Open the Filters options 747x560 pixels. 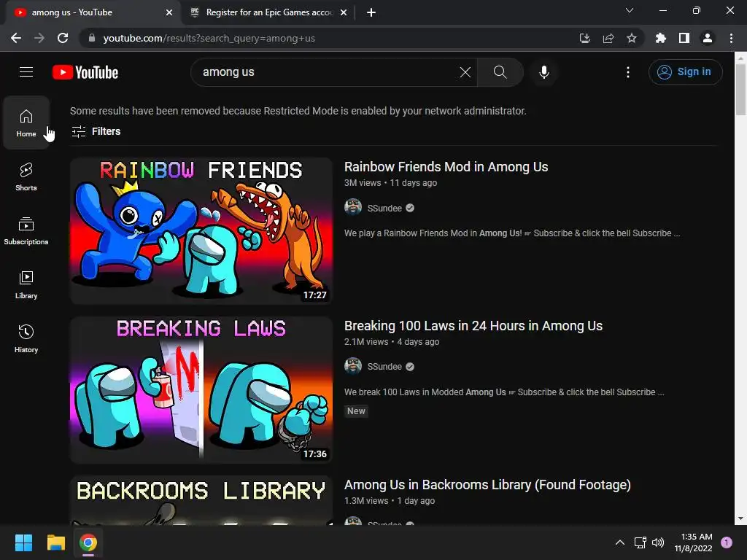pos(96,131)
